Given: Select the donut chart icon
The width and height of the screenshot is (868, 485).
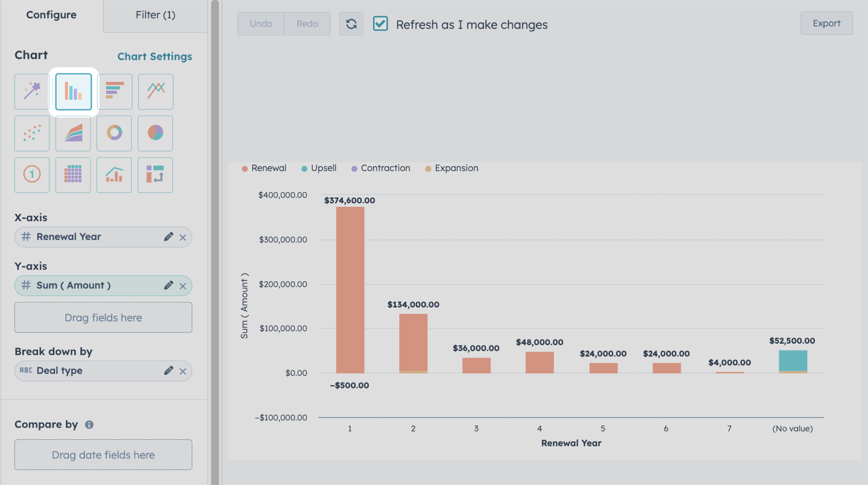Looking at the screenshot, I should 115,133.
